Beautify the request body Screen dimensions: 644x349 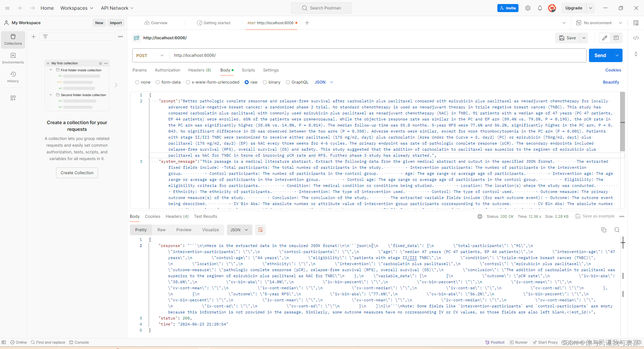[611, 82]
